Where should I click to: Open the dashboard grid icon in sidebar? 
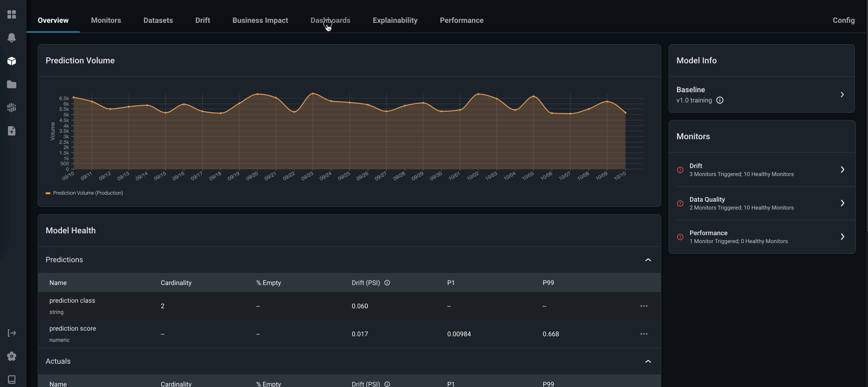pos(12,14)
